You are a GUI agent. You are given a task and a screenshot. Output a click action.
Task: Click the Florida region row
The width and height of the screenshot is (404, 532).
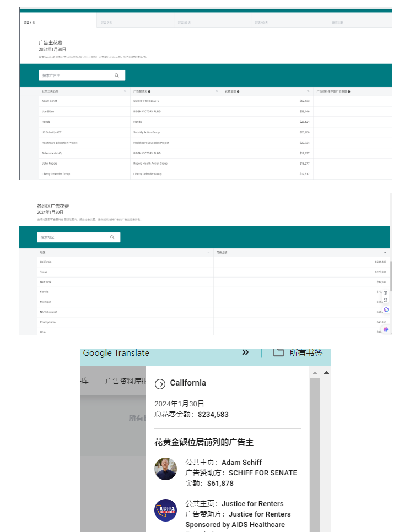pyautogui.click(x=213, y=292)
